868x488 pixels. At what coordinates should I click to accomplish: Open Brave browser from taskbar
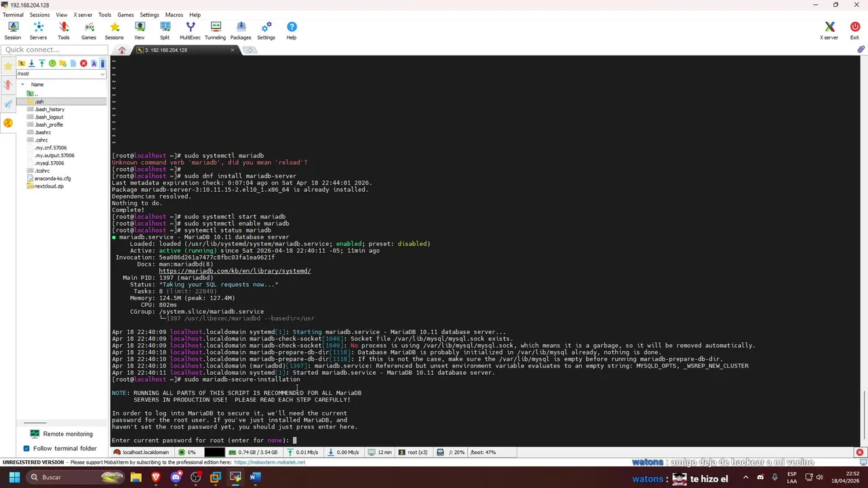pos(156,477)
